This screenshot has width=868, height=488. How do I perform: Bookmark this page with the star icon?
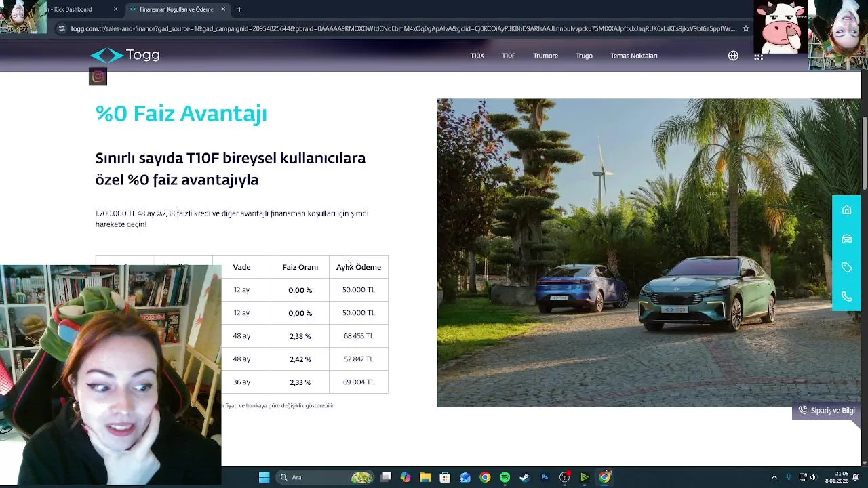(x=745, y=28)
